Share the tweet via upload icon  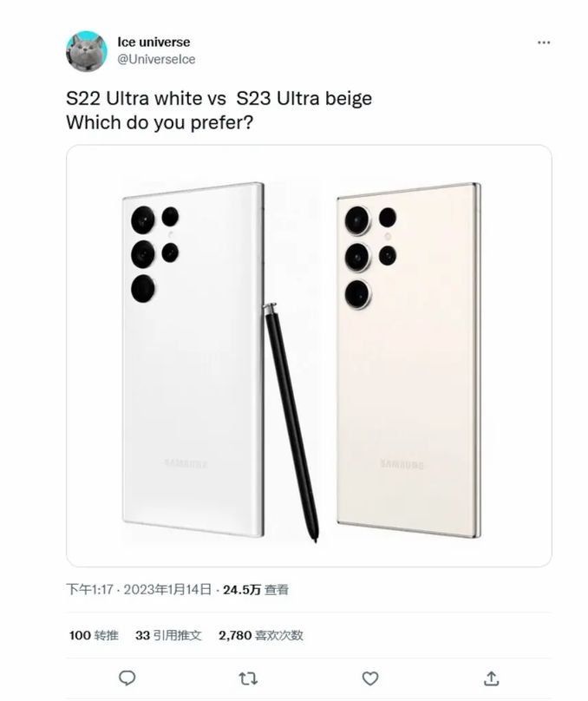coord(491,678)
